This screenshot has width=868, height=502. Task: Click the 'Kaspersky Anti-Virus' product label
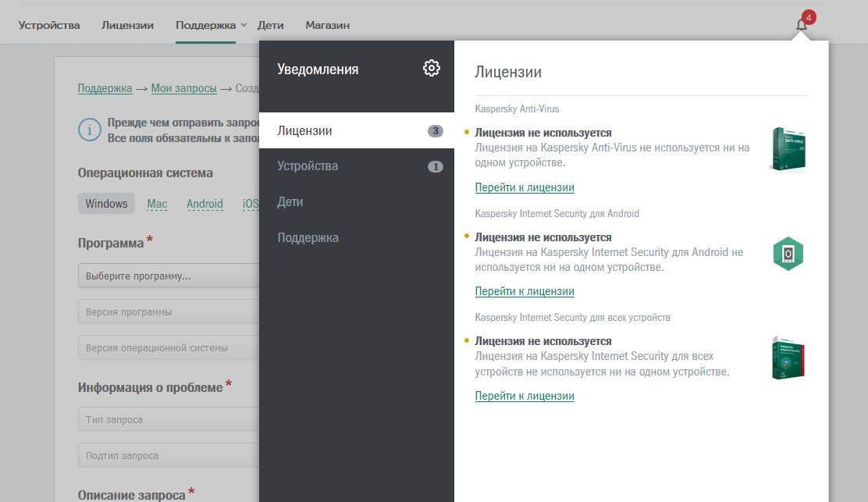tap(517, 109)
